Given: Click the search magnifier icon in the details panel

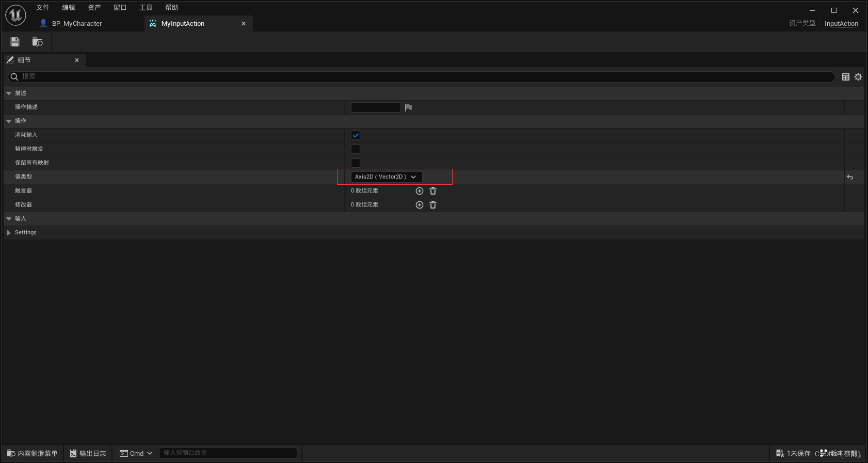Looking at the screenshot, I should pos(14,77).
